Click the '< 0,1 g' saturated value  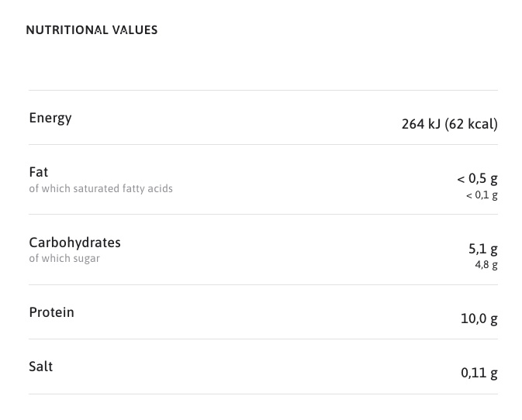(482, 195)
